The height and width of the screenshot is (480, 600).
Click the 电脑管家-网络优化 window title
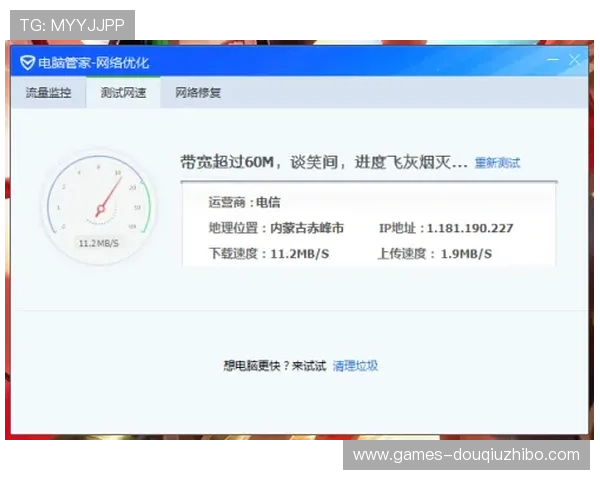click(x=93, y=63)
